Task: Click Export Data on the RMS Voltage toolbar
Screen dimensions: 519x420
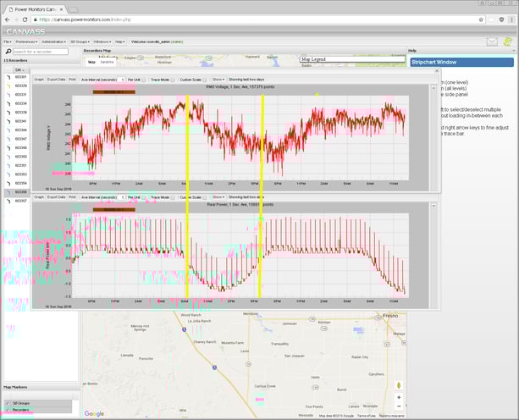Action: pyautogui.click(x=56, y=80)
